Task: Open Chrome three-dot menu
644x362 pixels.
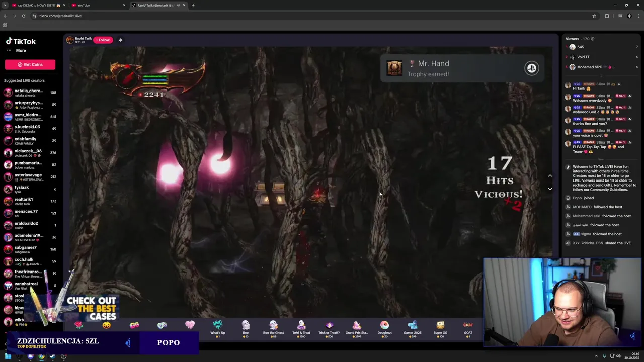Action: pos(638,16)
